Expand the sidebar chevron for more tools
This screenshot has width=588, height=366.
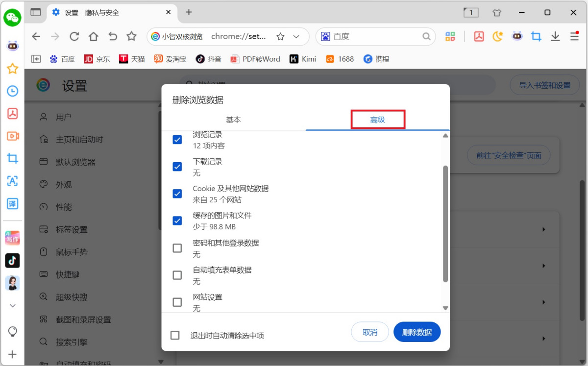click(x=12, y=305)
